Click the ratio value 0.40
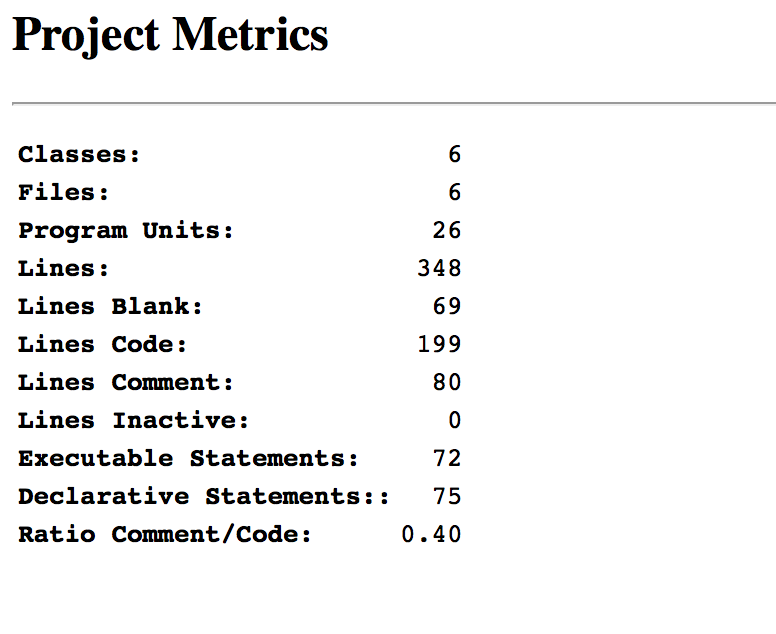Screen dimensions: 776x634 431,535
